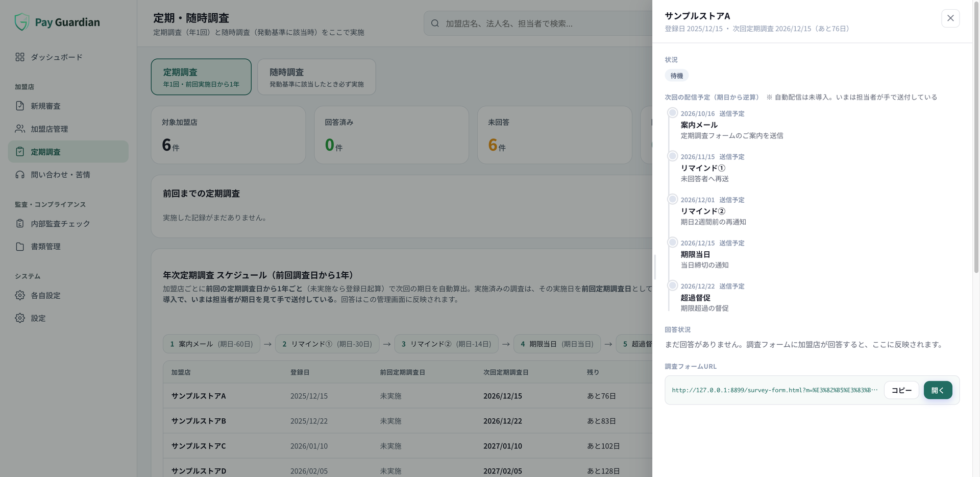The height and width of the screenshot is (477, 980).
Task: Click the 各自設定 gear icon
Action: (x=20, y=295)
